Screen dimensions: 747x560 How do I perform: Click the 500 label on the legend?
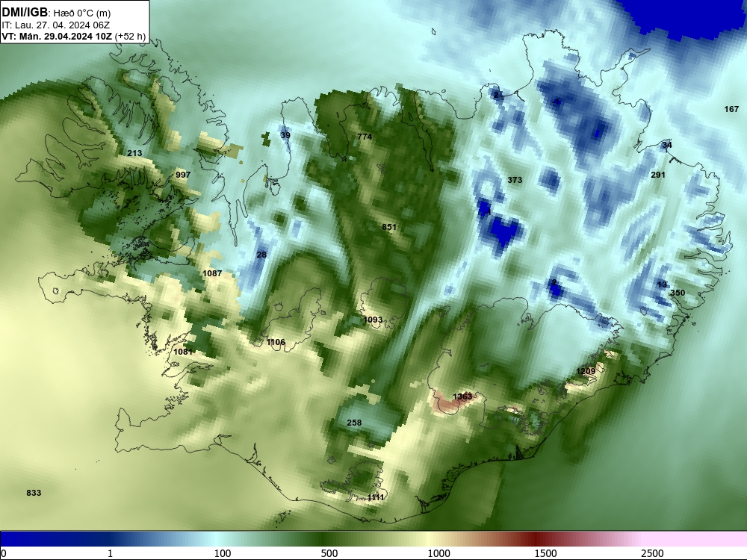click(x=329, y=553)
